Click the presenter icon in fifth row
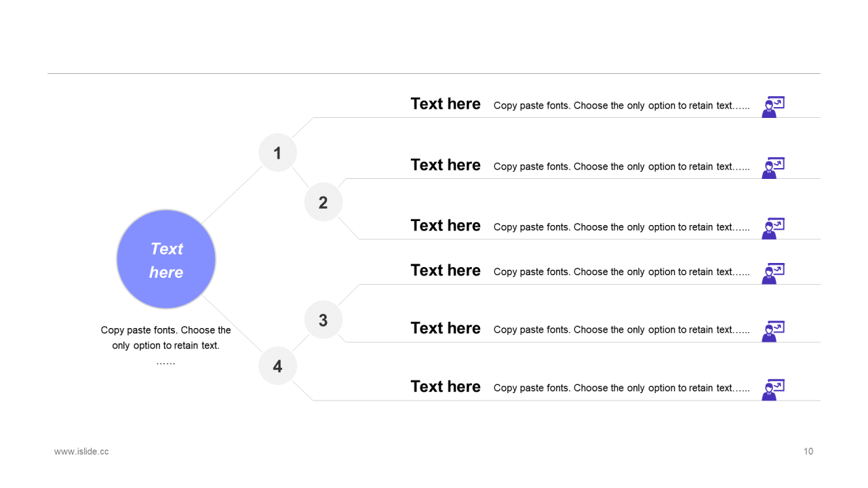Image resolution: width=868 pixels, height=488 pixels. (773, 331)
